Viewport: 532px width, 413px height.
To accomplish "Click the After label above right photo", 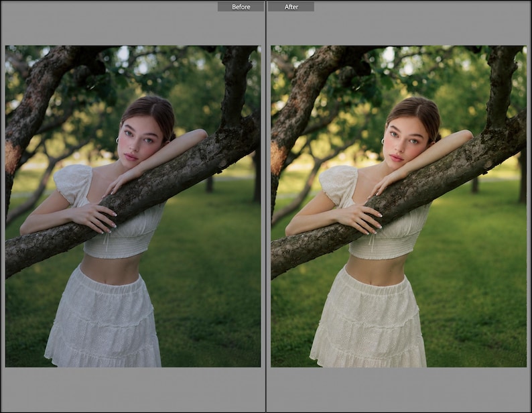I will [x=291, y=7].
